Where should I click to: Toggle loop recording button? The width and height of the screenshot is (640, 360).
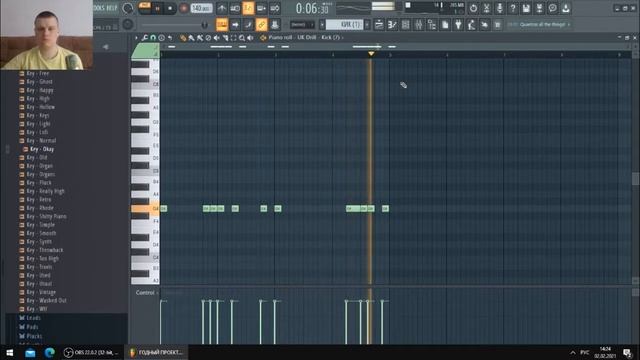(275, 8)
